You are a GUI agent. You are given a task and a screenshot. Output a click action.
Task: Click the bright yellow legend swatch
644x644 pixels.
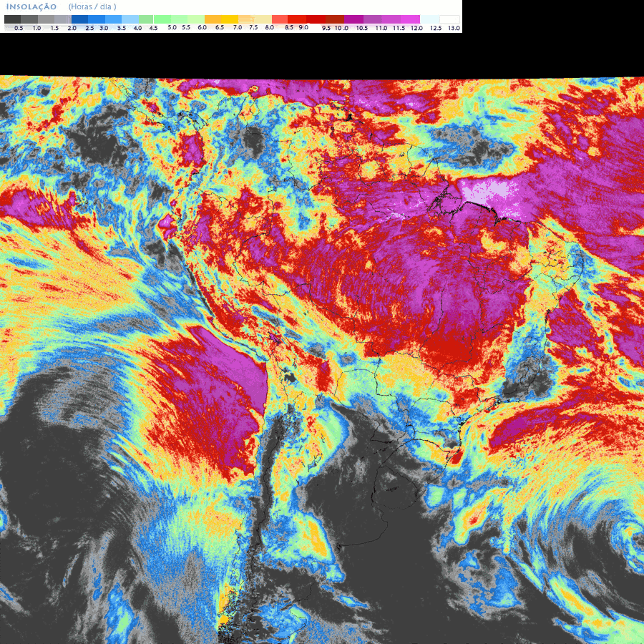(230, 19)
